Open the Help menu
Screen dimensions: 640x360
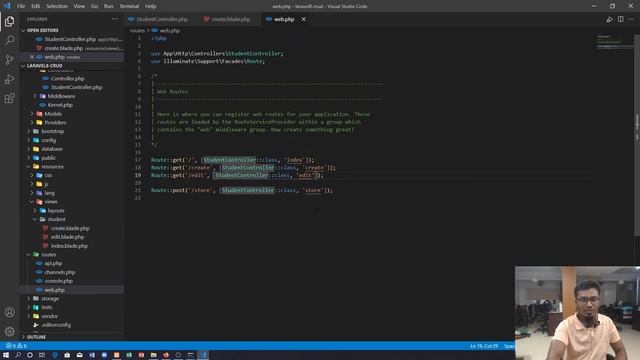150,6
